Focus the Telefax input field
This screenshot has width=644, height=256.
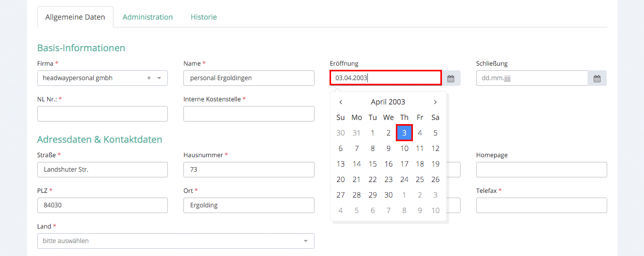(x=541, y=205)
